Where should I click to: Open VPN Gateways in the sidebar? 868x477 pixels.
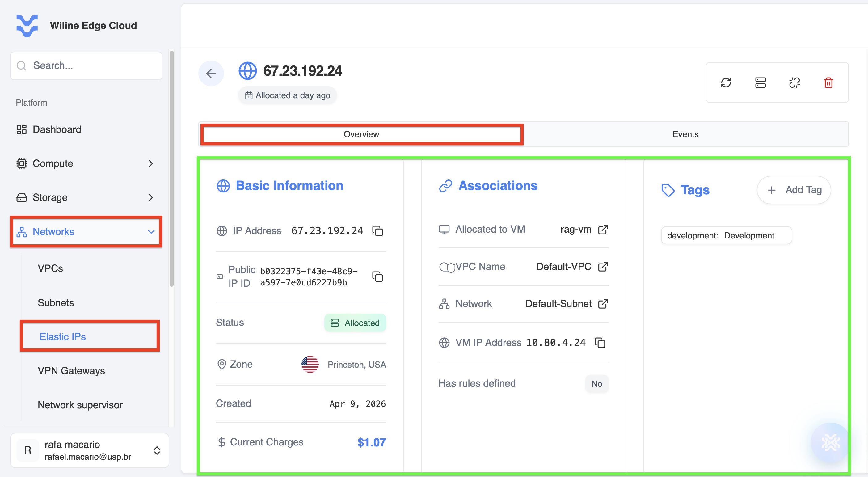tap(71, 371)
